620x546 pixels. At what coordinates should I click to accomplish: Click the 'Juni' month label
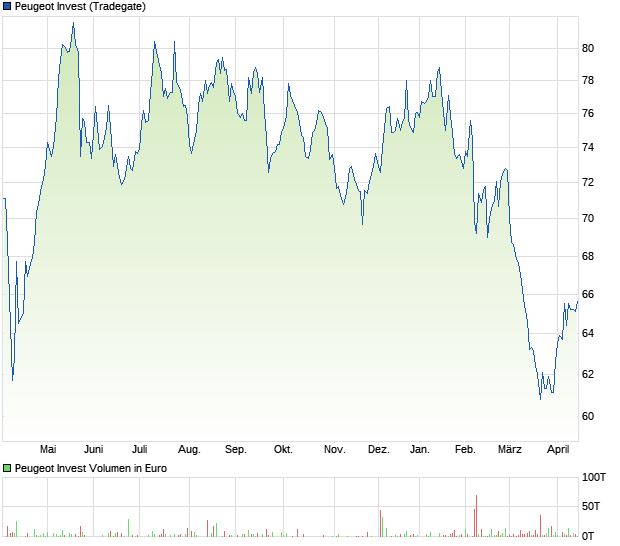(94, 450)
